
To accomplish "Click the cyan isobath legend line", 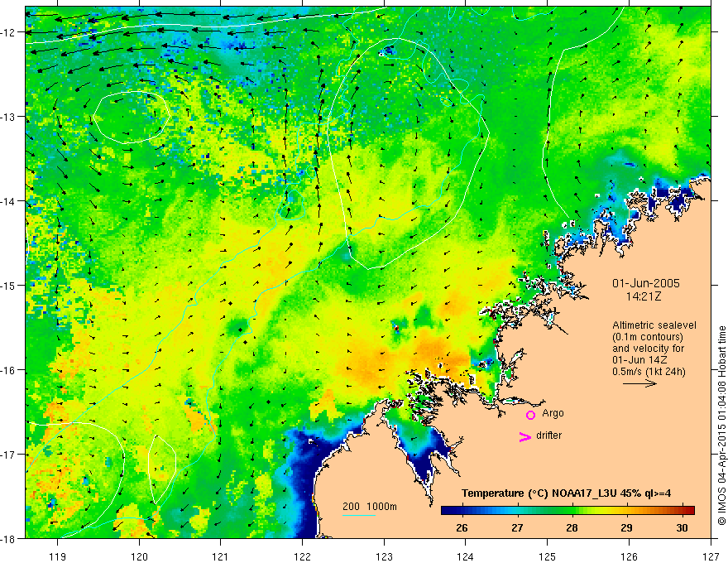I will (x=359, y=515).
